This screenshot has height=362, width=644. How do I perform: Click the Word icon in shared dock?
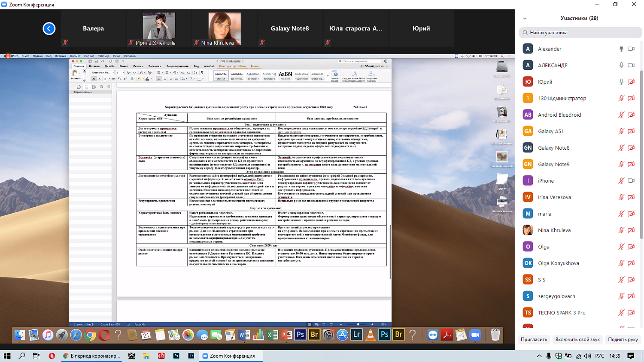pyautogui.click(x=244, y=335)
